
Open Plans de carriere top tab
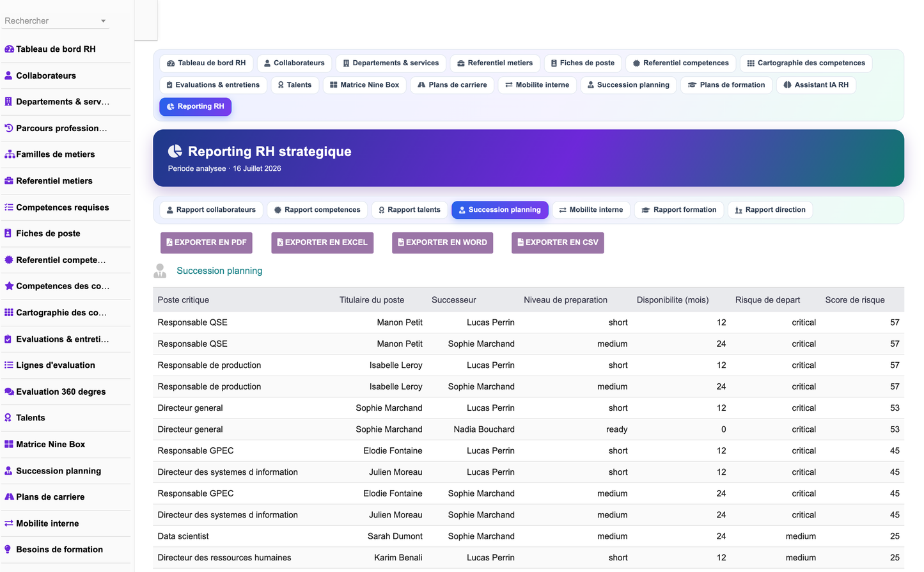coord(452,85)
